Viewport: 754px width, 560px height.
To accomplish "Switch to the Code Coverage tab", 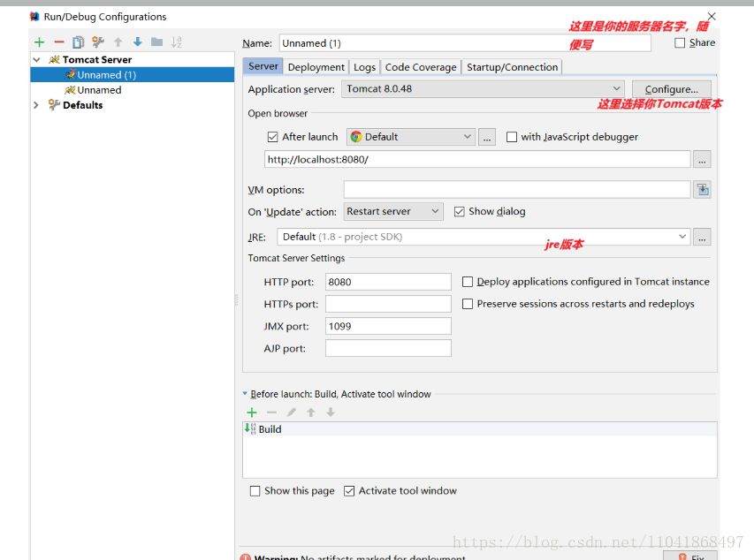I will pos(421,67).
